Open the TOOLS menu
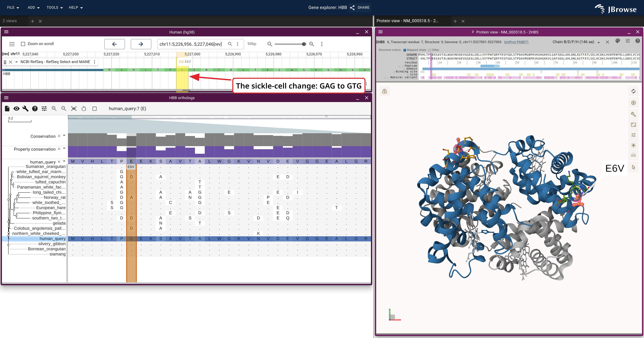644x338 pixels. 55,8
